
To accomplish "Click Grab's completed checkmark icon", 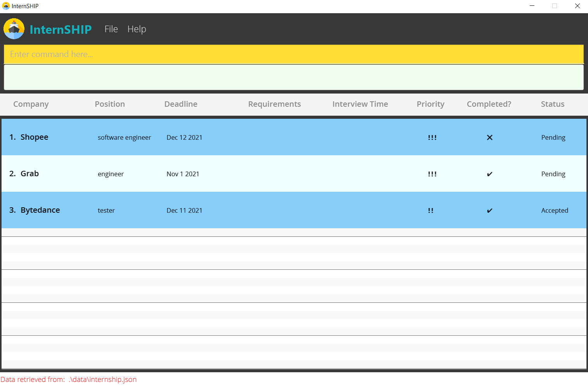I will tap(490, 174).
